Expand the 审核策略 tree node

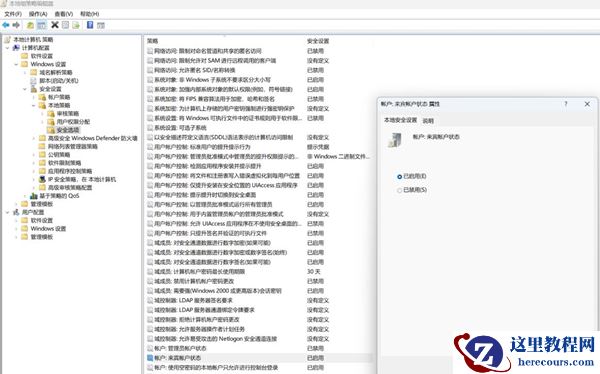(42, 114)
